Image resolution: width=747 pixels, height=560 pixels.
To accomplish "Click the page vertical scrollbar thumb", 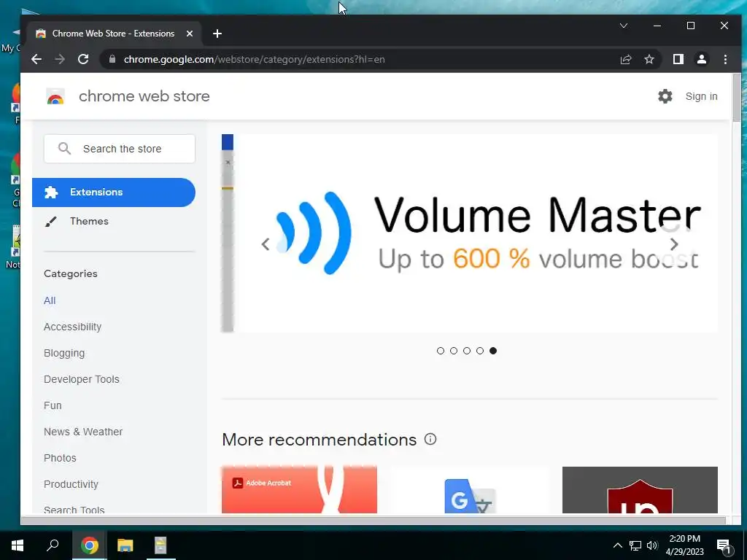I will pyautogui.click(x=737, y=98).
